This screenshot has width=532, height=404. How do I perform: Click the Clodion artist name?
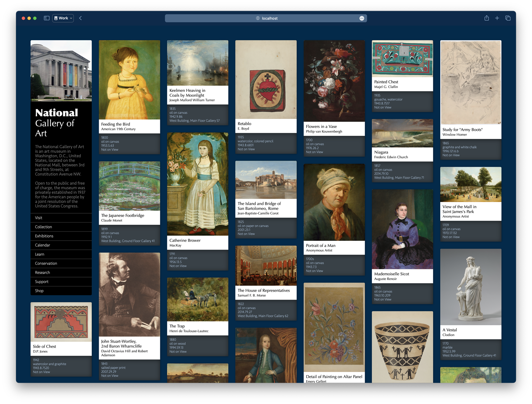click(448, 335)
